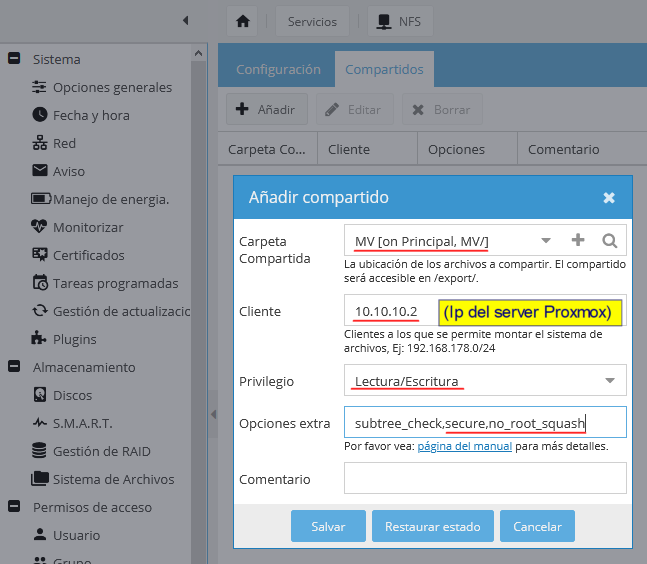Click the Fecha y hora clock icon
647x564 pixels.
(x=40, y=114)
